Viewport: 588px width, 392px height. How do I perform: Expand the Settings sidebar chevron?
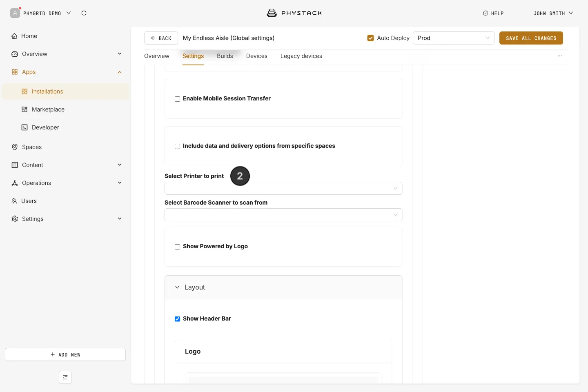(x=120, y=218)
